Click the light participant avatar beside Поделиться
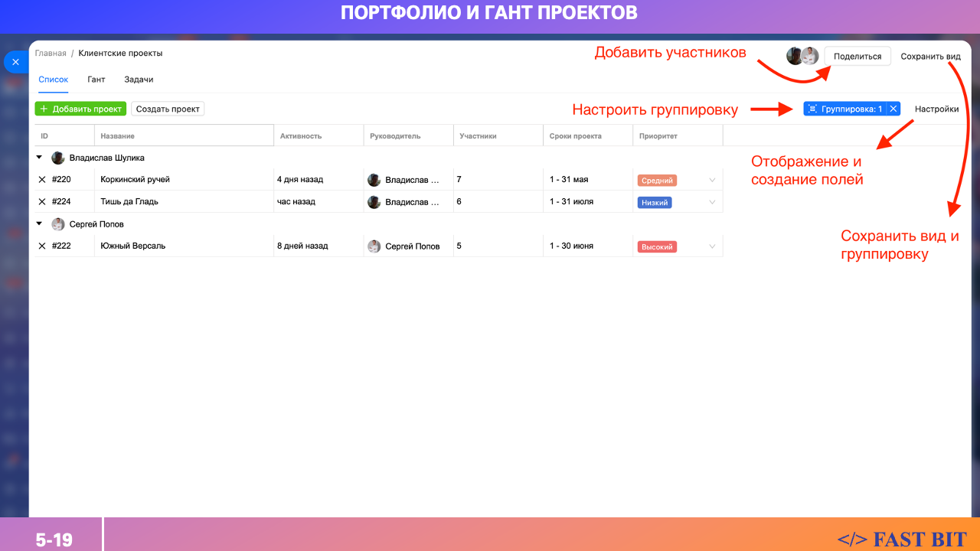Image resolution: width=980 pixels, height=551 pixels. click(x=810, y=56)
